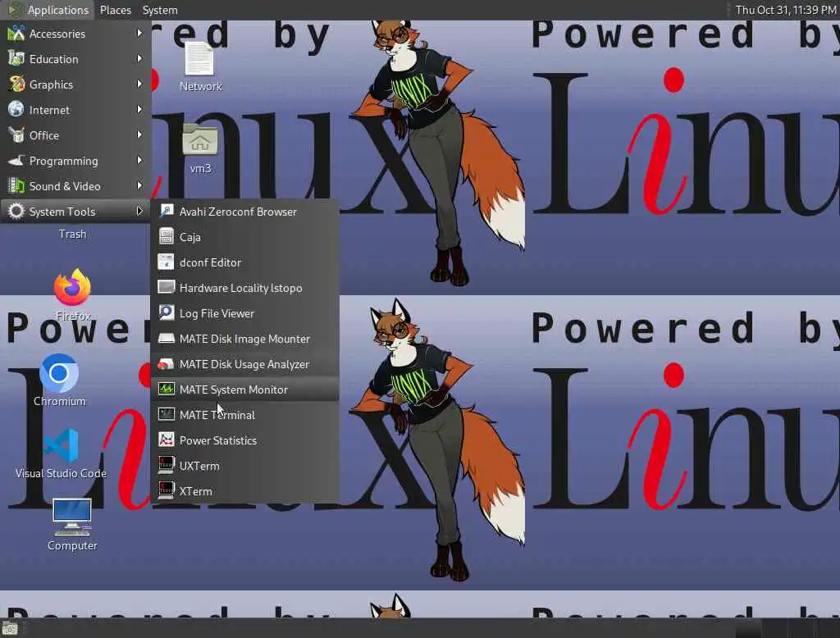
Task: Select the Programming category label
Action: [x=64, y=161]
